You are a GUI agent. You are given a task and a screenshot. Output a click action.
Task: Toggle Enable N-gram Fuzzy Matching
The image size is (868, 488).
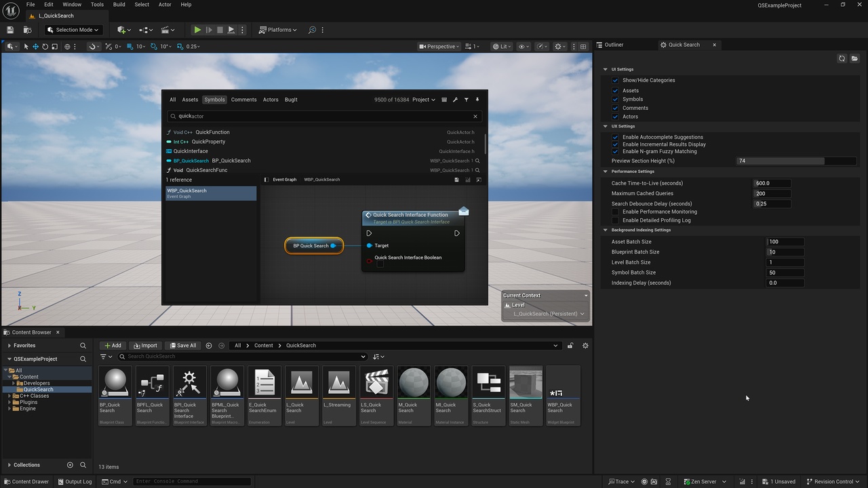click(615, 151)
